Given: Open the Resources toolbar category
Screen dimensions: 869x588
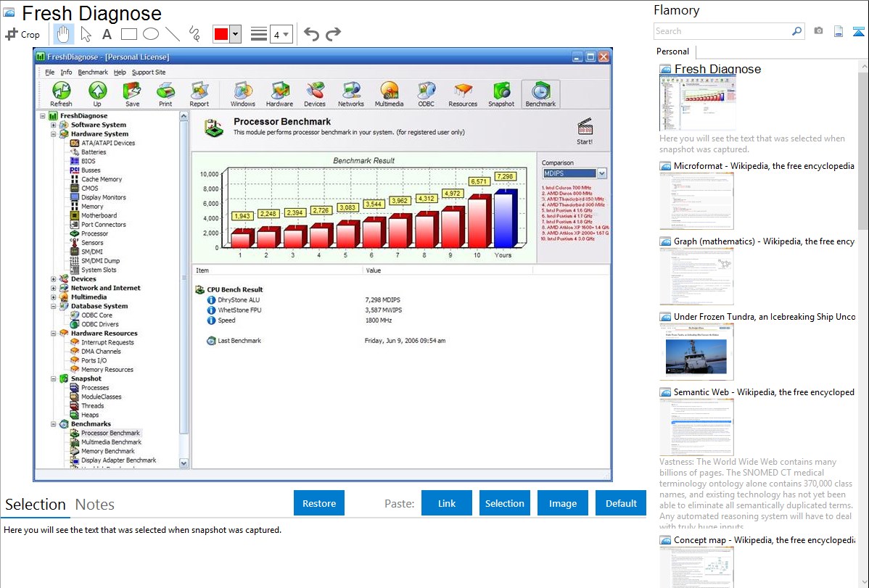Looking at the screenshot, I should point(463,94).
